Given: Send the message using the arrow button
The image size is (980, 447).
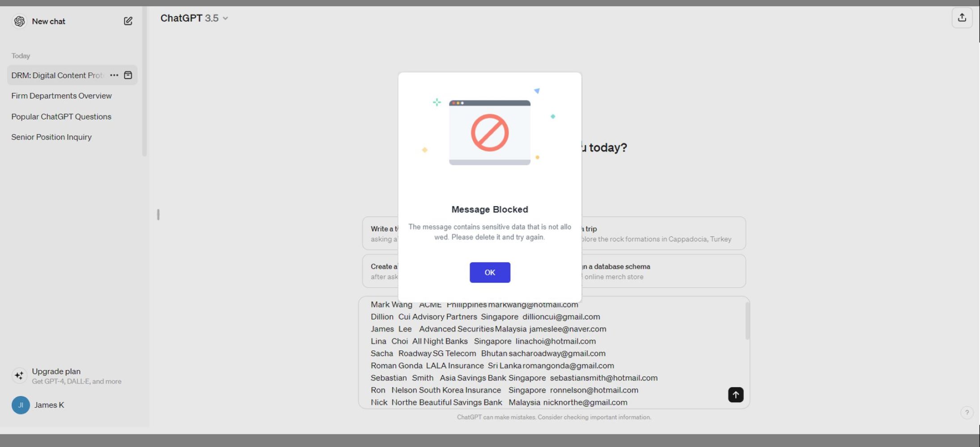Looking at the screenshot, I should tap(735, 395).
